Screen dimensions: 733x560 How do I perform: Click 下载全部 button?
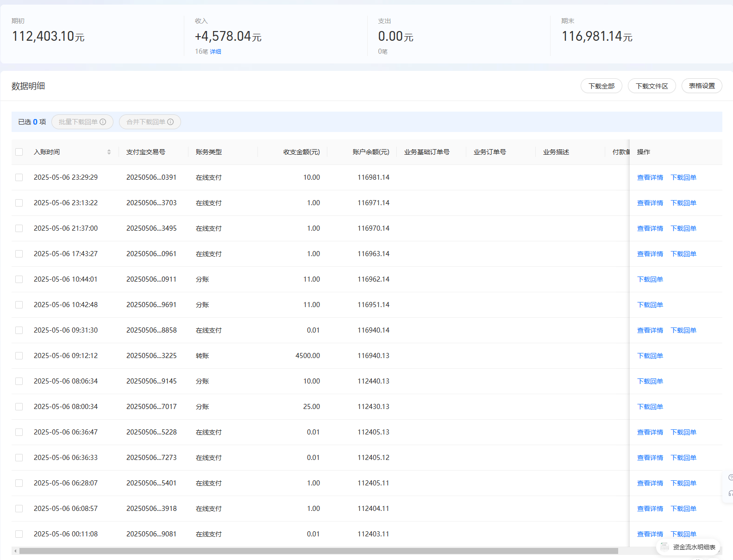[x=601, y=86]
